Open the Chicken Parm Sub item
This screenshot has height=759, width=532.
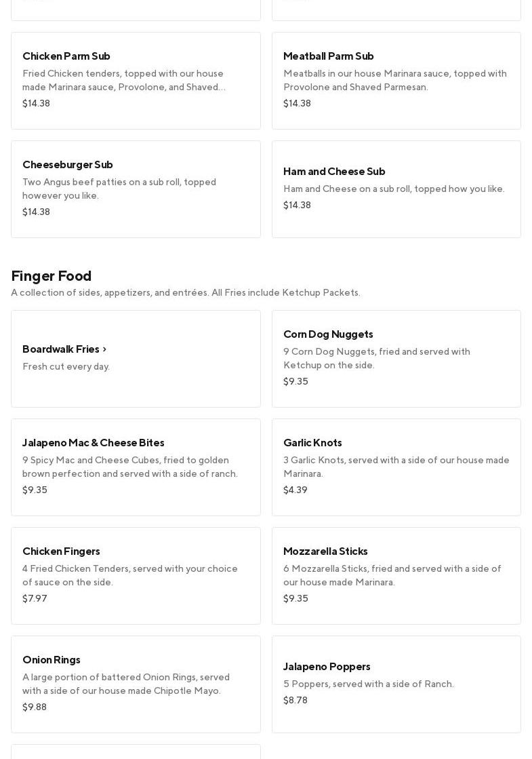(x=136, y=81)
